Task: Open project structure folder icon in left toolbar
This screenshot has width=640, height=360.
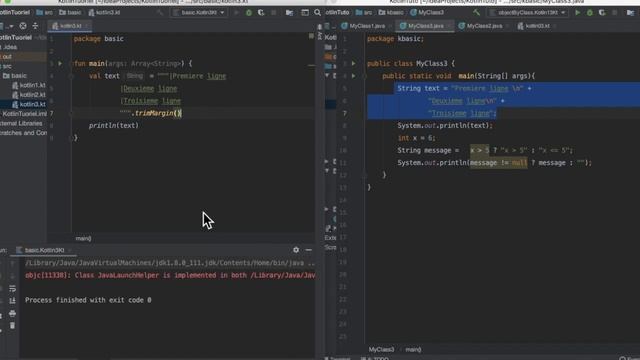Action: [289, 13]
